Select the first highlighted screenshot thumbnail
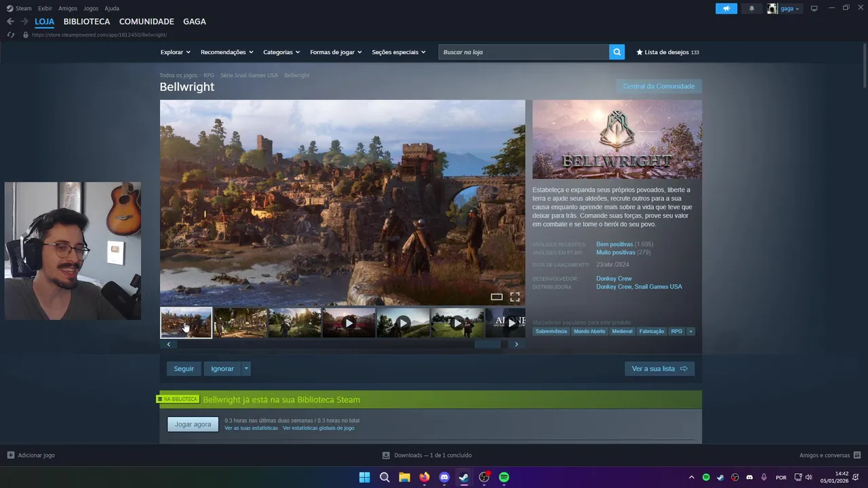 point(186,323)
